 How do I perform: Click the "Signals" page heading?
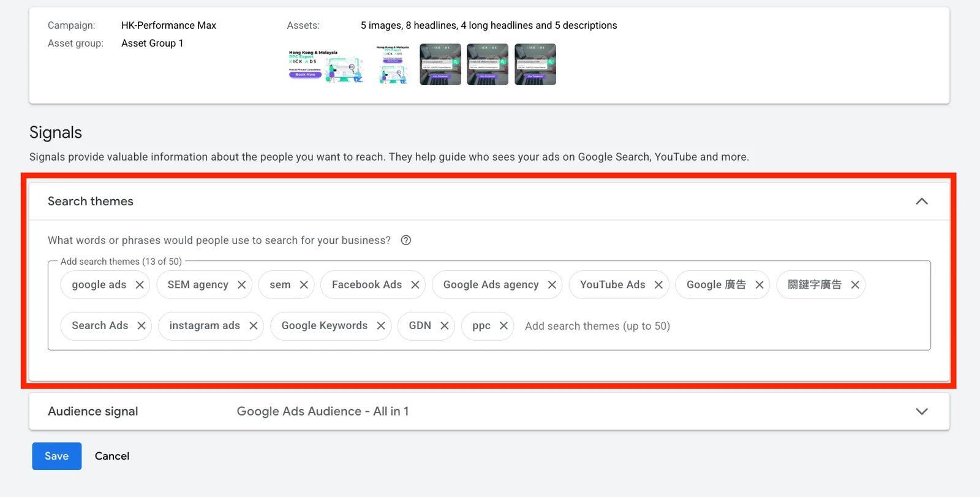tap(56, 133)
